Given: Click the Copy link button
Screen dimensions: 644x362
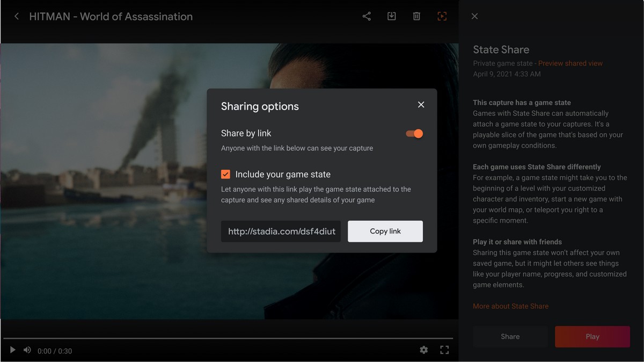Looking at the screenshot, I should coord(385,231).
